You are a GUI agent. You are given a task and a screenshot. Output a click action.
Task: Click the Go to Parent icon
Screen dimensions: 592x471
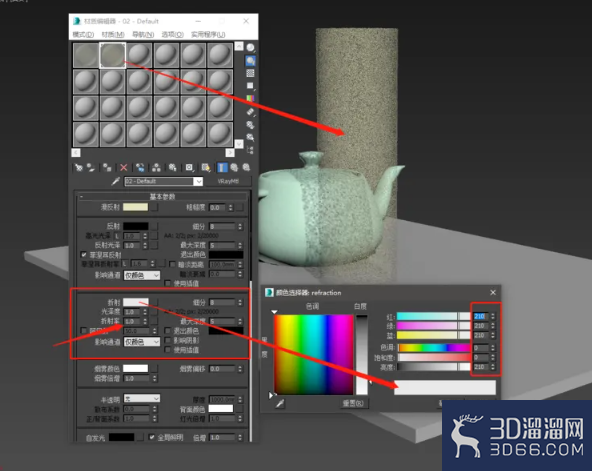[x=234, y=168]
